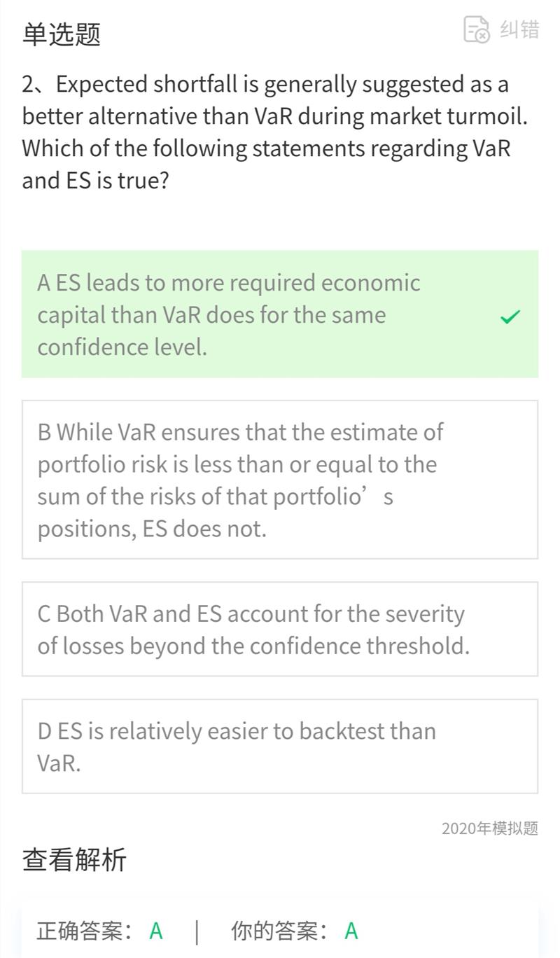Tap the 'VaR.' line in option D

pos(59,763)
